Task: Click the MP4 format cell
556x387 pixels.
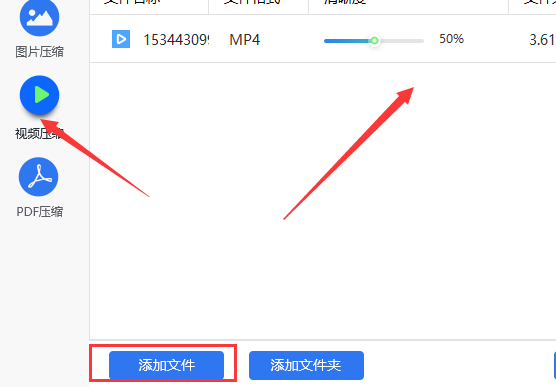Action: 245,40
